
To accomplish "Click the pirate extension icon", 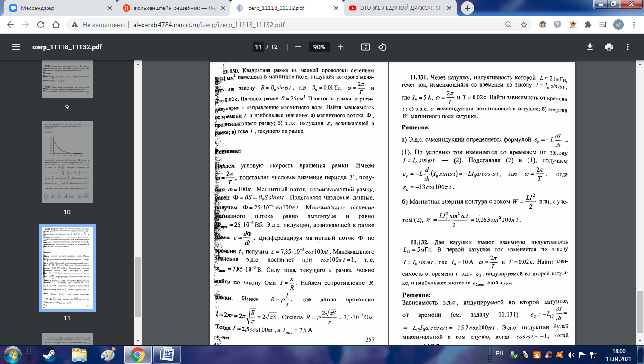I will 573,25.
